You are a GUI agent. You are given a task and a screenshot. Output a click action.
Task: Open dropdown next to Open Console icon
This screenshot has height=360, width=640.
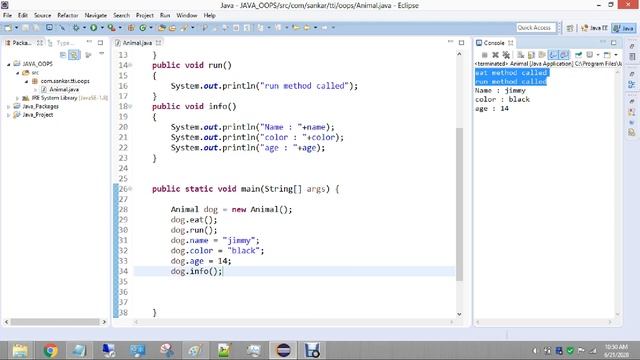click(x=616, y=55)
